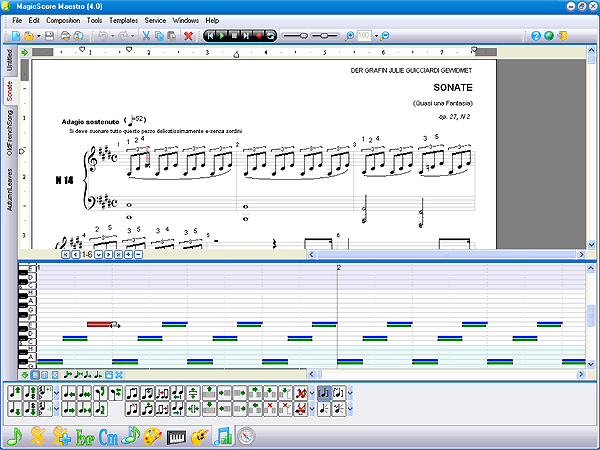Go to previous page in page navigator
600x450 pixels.
[x=75, y=254]
